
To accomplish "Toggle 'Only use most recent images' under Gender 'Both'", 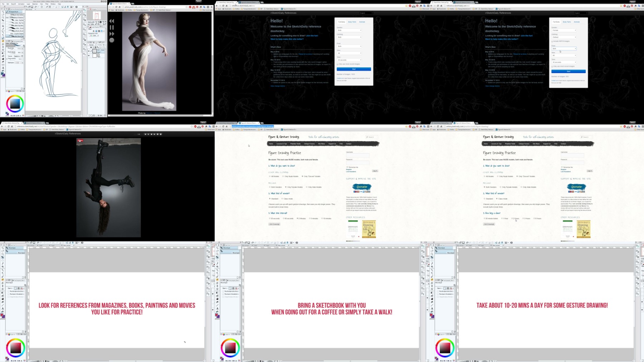I will (x=337, y=64).
